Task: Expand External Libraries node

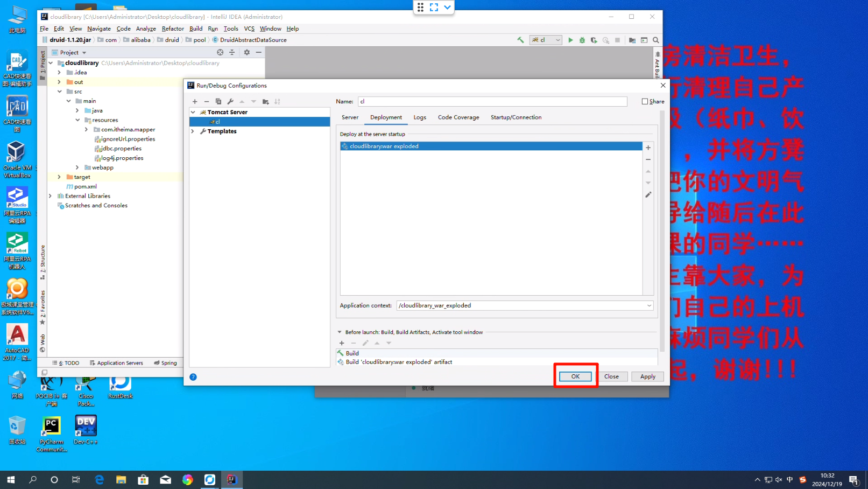Action: (x=51, y=196)
